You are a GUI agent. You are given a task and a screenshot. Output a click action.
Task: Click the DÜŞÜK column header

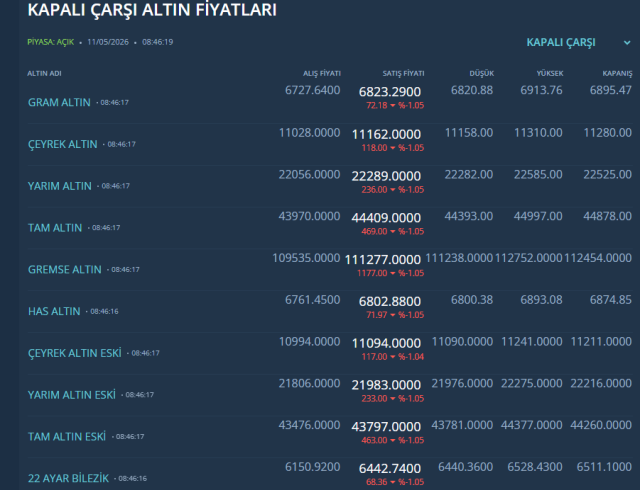[482, 74]
